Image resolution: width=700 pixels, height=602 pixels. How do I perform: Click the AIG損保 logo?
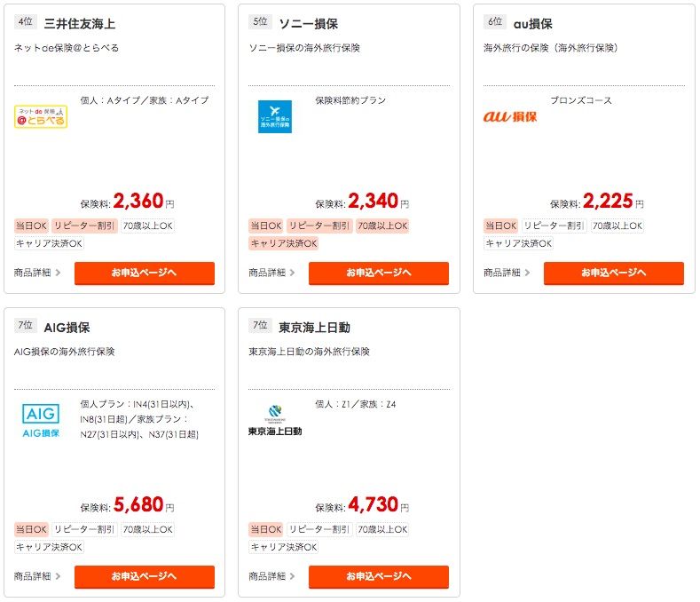40,421
